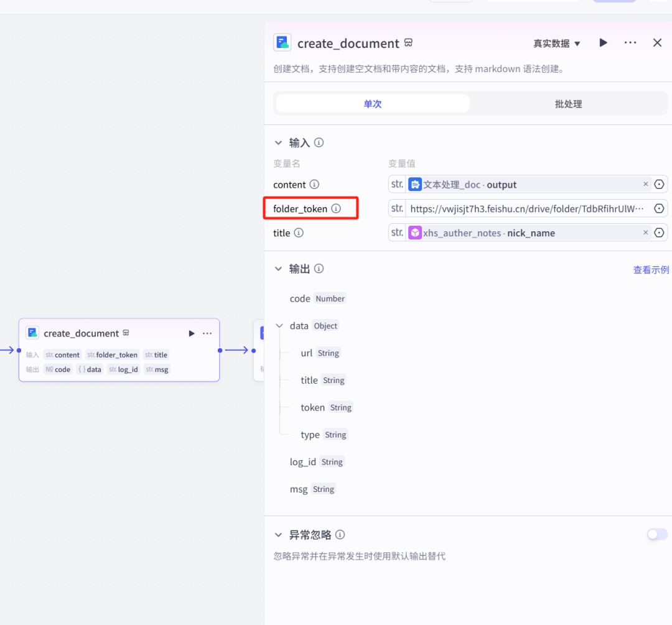Click the 文本处理_doc plugin icon in content field
This screenshot has width=672, height=625.
coord(415,184)
